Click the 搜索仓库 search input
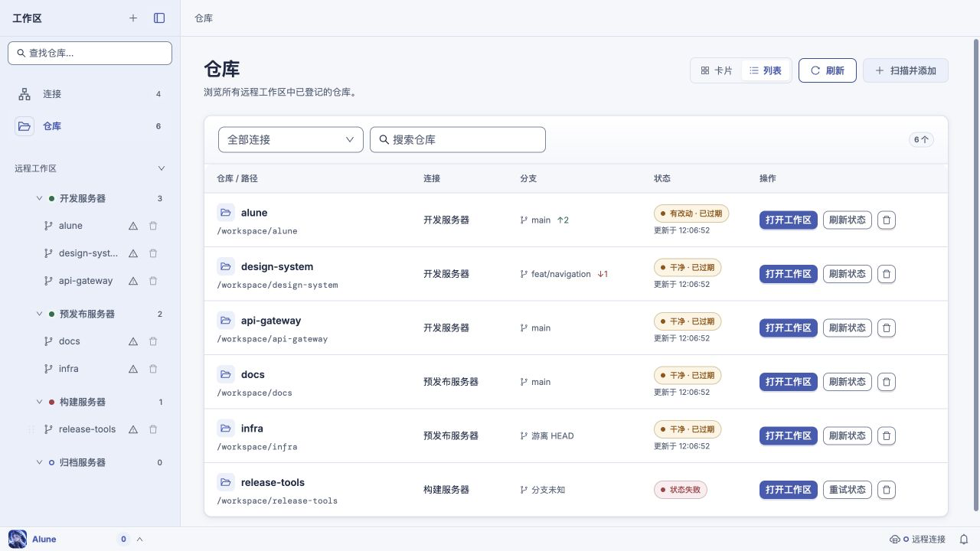 click(458, 140)
